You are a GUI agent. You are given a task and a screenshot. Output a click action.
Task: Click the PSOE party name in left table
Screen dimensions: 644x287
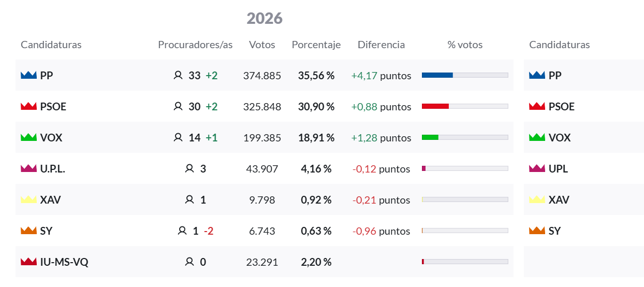coord(53,107)
